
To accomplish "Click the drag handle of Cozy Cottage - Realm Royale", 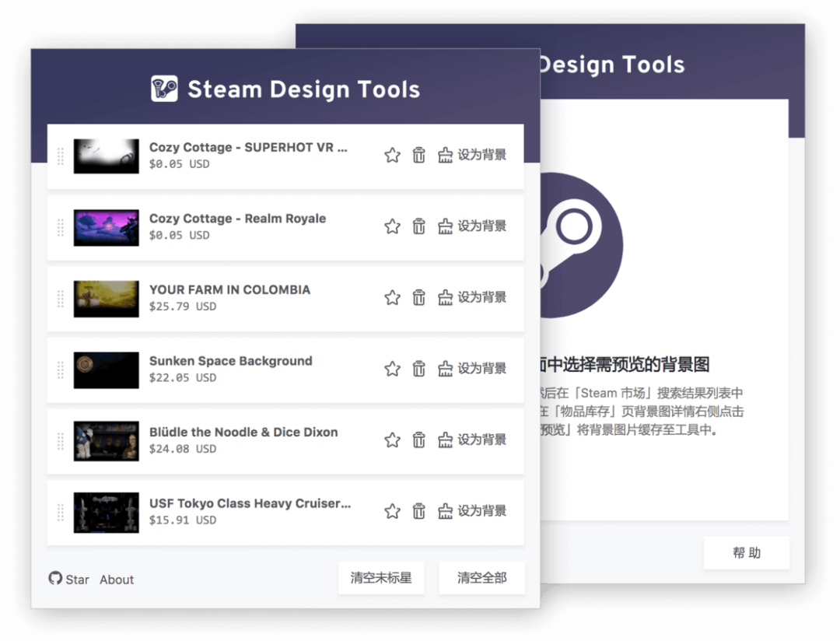I will pos(61,227).
